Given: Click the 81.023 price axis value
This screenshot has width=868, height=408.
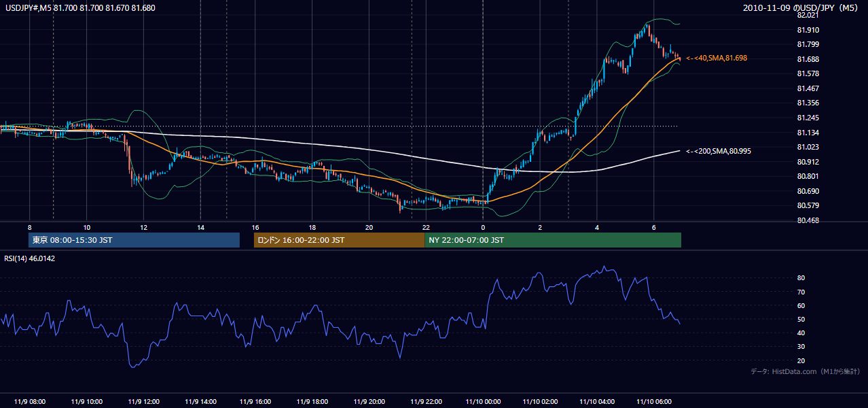Looking at the screenshot, I should click(x=809, y=147).
